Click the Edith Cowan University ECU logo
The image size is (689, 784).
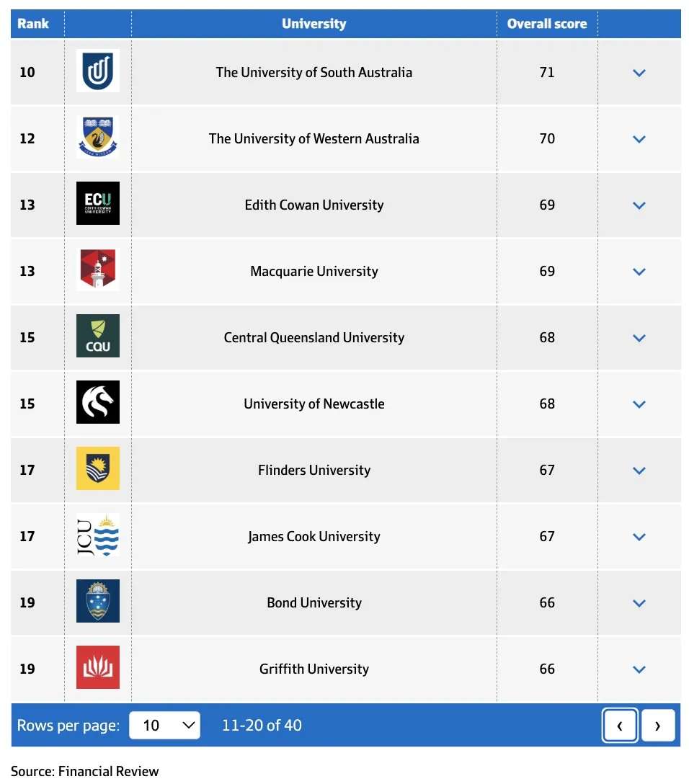(98, 205)
